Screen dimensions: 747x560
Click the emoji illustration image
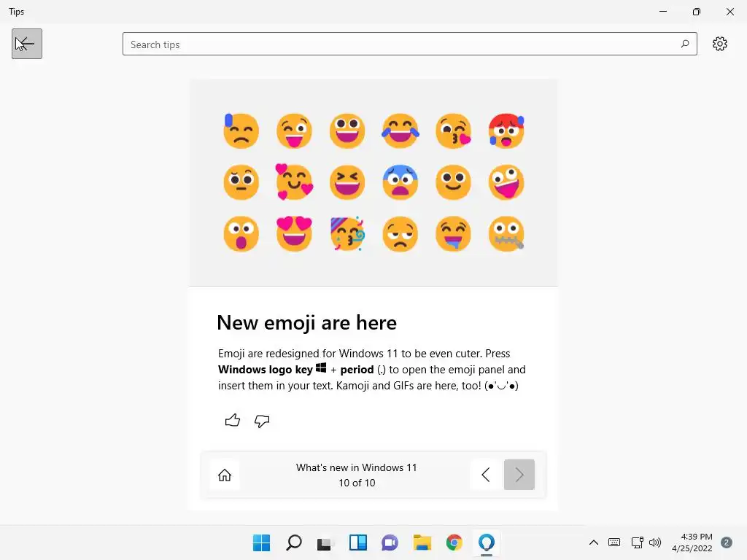[373, 182]
